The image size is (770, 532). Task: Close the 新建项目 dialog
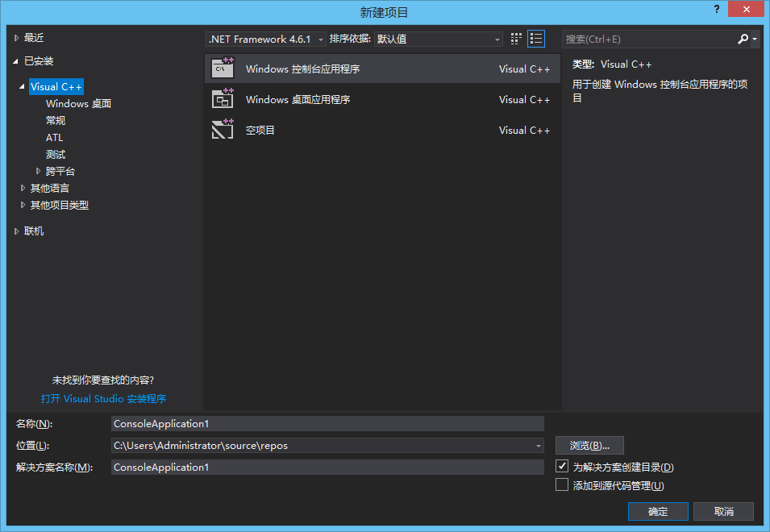point(746,9)
